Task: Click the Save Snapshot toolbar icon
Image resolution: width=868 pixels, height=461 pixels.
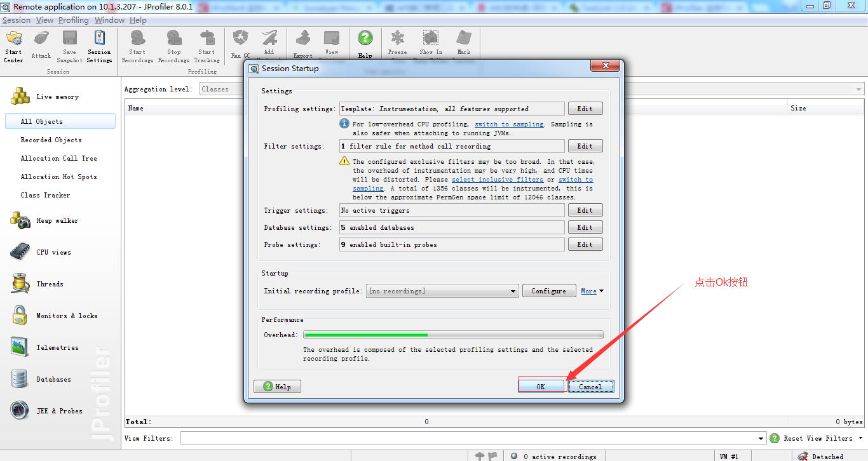Action: tap(69, 46)
